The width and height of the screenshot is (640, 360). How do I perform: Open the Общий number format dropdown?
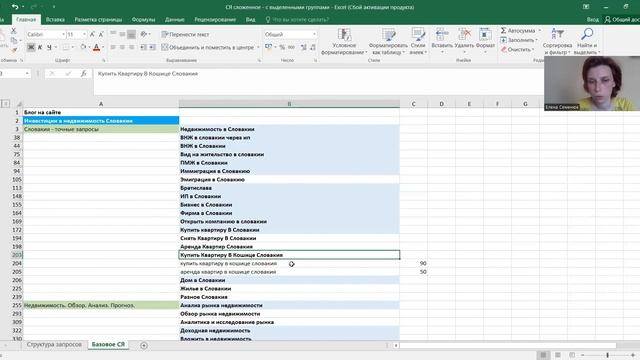click(314, 35)
